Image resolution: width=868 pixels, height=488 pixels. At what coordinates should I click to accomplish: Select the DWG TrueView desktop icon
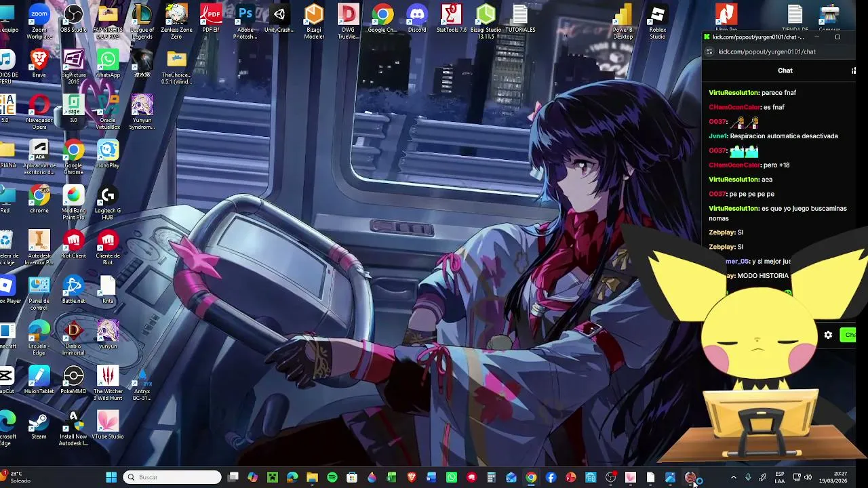click(348, 22)
